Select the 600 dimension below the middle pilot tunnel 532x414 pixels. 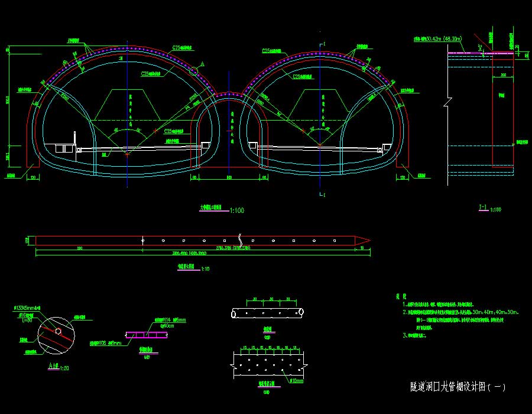click(x=229, y=177)
